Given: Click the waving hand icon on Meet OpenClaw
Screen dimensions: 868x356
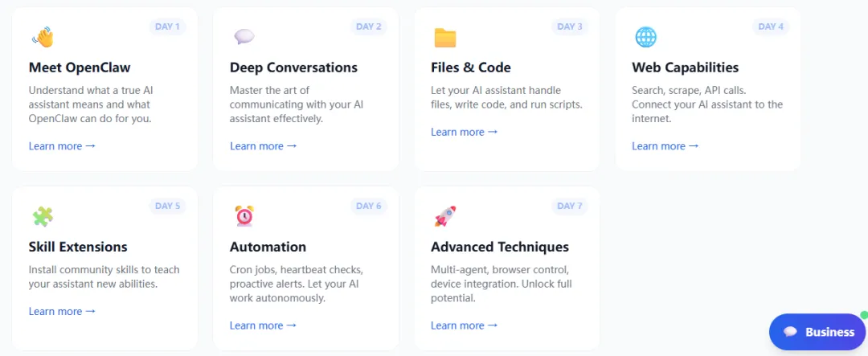Looking at the screenshot, I should click(x=43, y=38).
